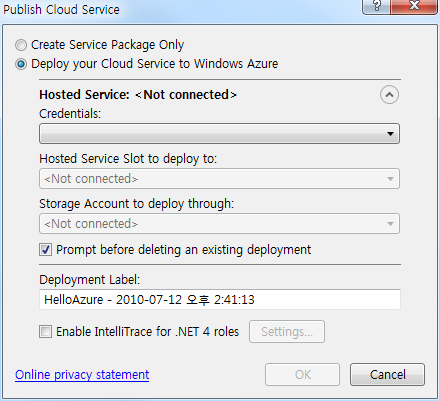Click the Storage Account to deploy through label
Image resolution: width=440 pixels, height=401 pixels.
137,204
